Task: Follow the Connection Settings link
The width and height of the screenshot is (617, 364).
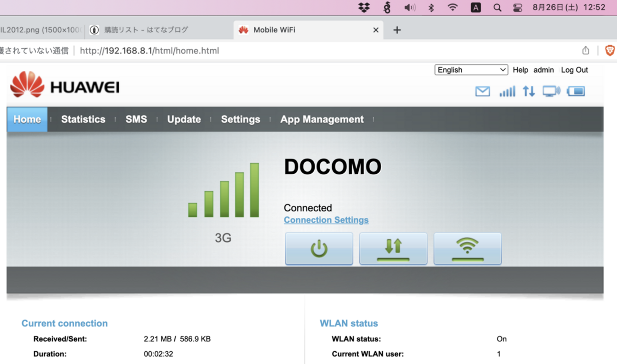Action: coord(326,220)
